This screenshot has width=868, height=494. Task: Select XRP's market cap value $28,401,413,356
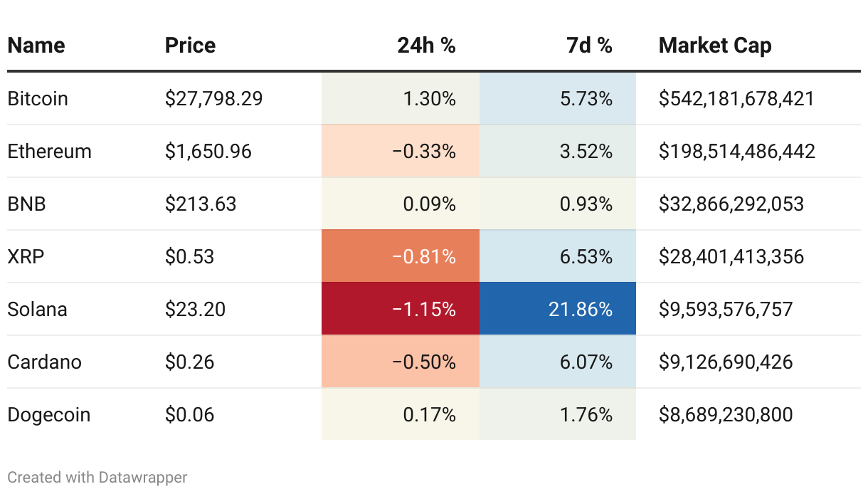(x=731, y=256)
